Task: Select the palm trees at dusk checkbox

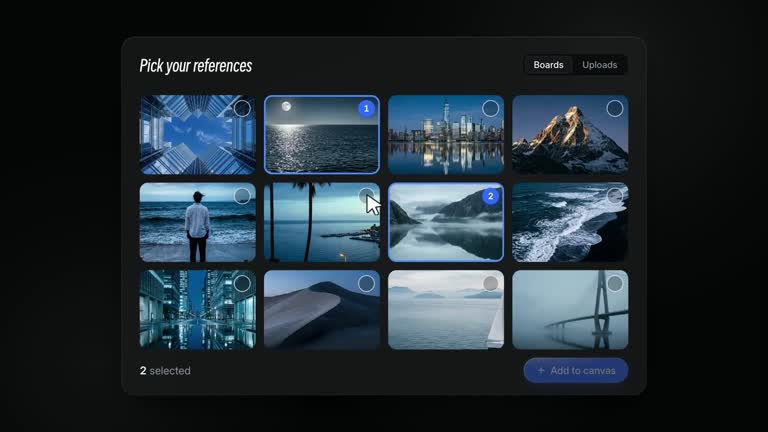Action: (366, 196)
